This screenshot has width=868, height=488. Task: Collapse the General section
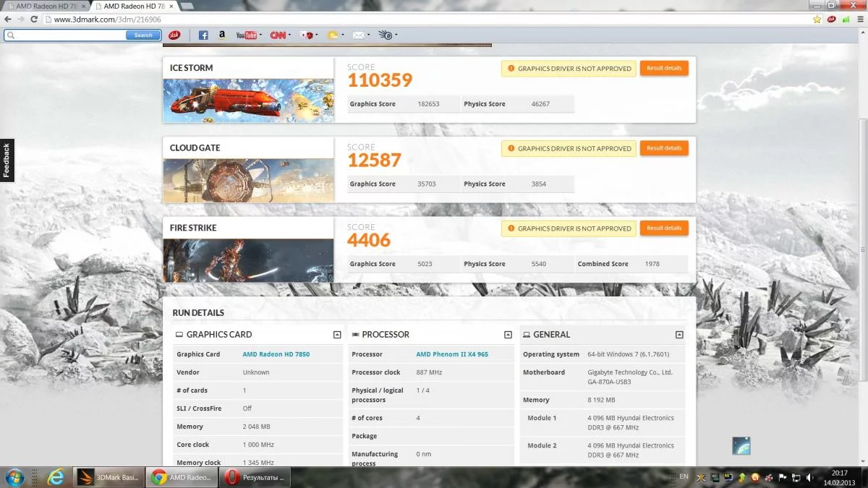679,335
